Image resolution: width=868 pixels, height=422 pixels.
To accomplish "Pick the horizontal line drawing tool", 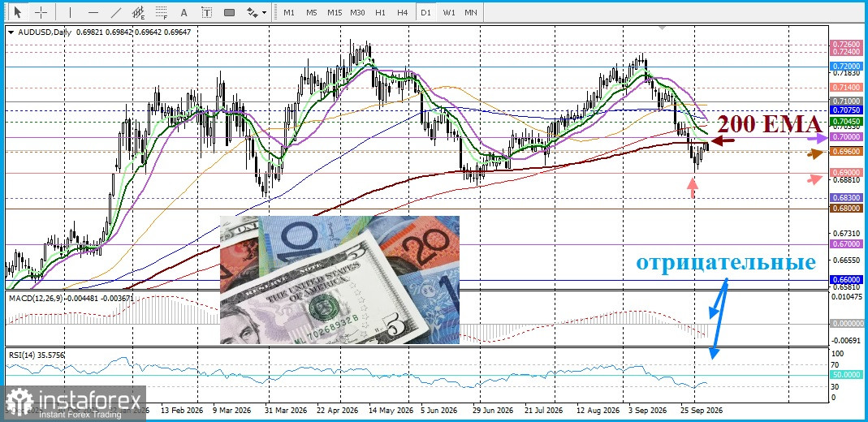I will (x=93, y=11).
